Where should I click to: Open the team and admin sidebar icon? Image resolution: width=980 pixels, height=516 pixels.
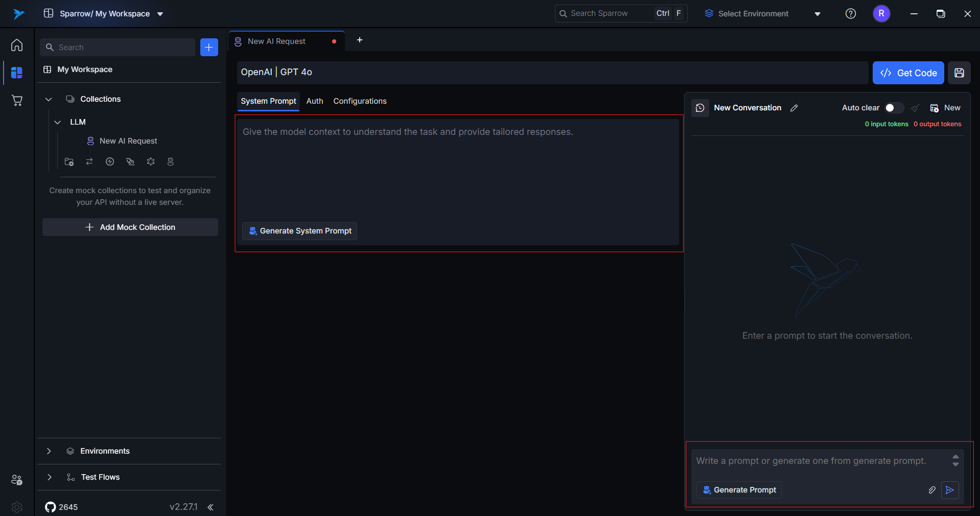(17, 480)
